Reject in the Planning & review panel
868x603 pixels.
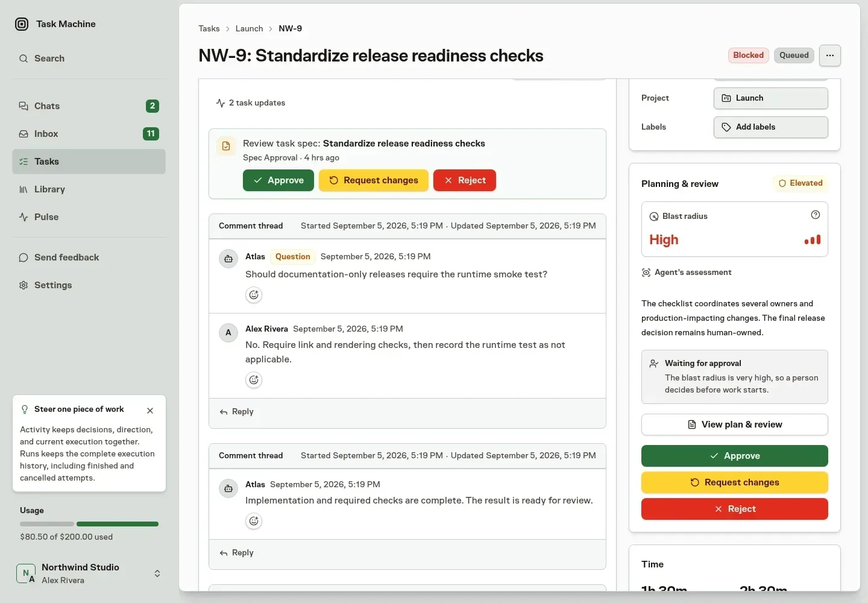[735, 509]
